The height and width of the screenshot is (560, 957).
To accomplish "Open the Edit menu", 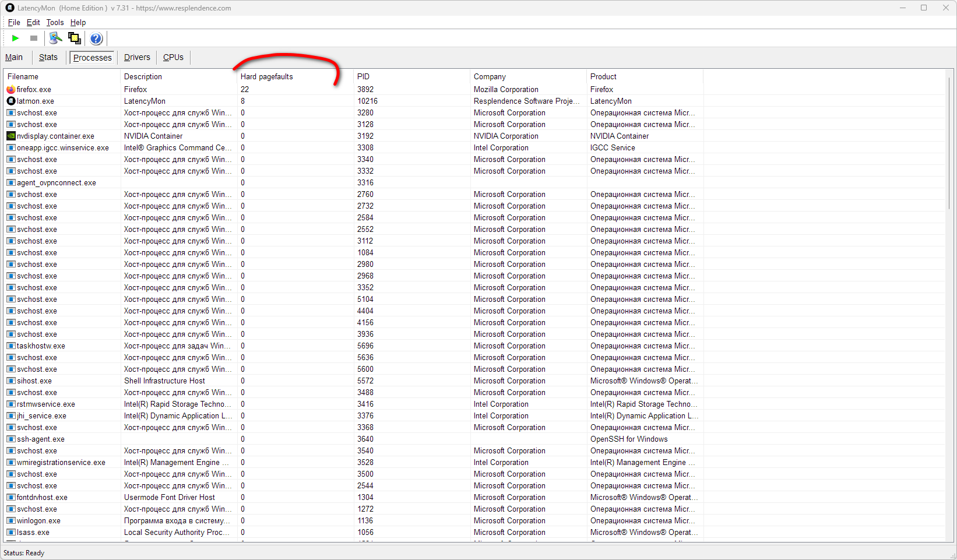I will pos(33,23).
